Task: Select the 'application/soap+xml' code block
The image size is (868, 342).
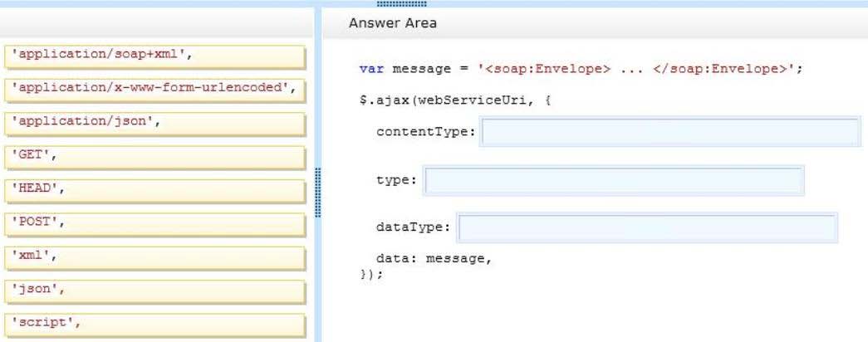Action: click(155, 56)
